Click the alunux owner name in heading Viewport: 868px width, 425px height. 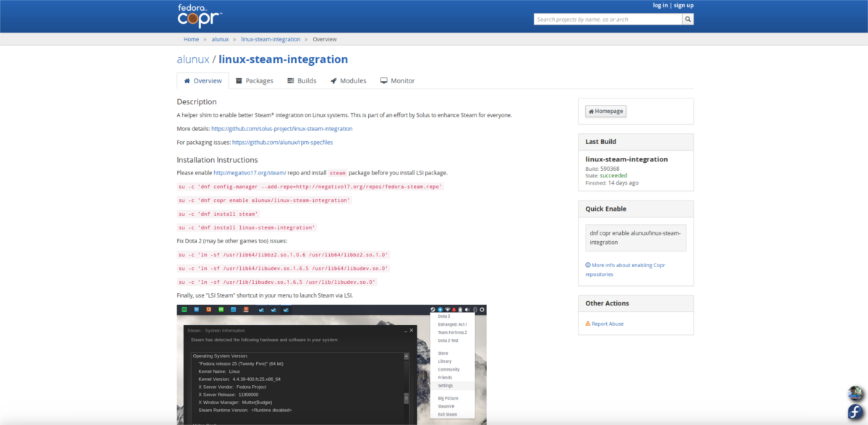(193, 59)
